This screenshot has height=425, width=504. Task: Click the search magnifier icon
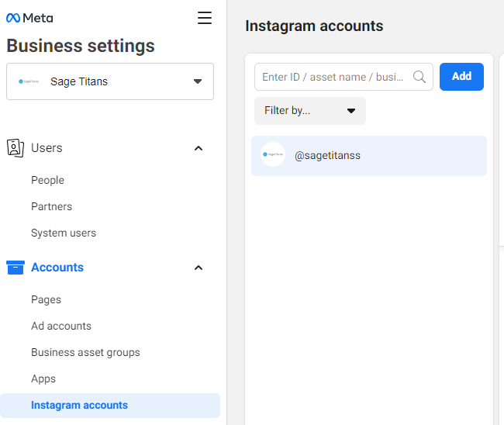pyautogui.click(x=419, y=77)
